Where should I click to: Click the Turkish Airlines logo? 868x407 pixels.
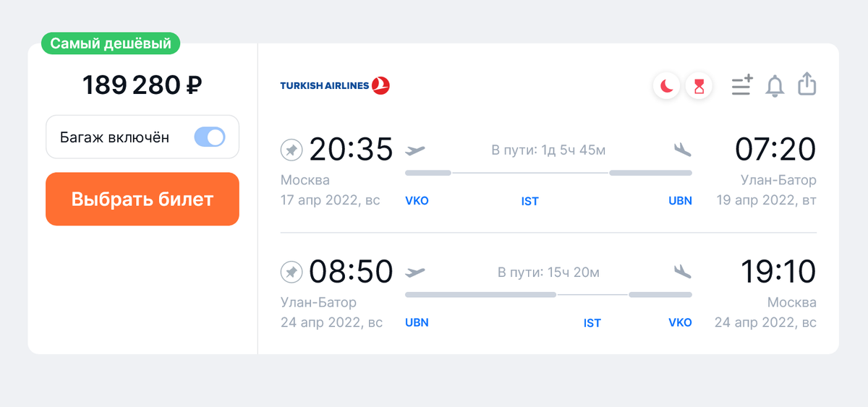pyautogui.click(x=335, y=86)
